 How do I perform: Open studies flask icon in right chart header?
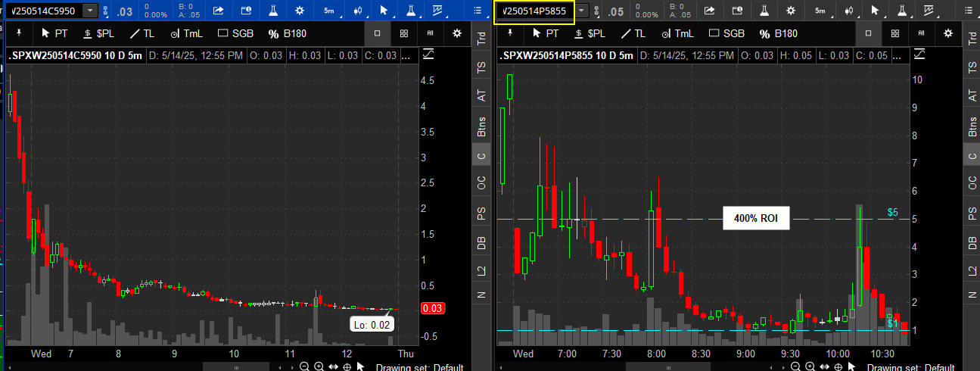[x=764, y=11]
